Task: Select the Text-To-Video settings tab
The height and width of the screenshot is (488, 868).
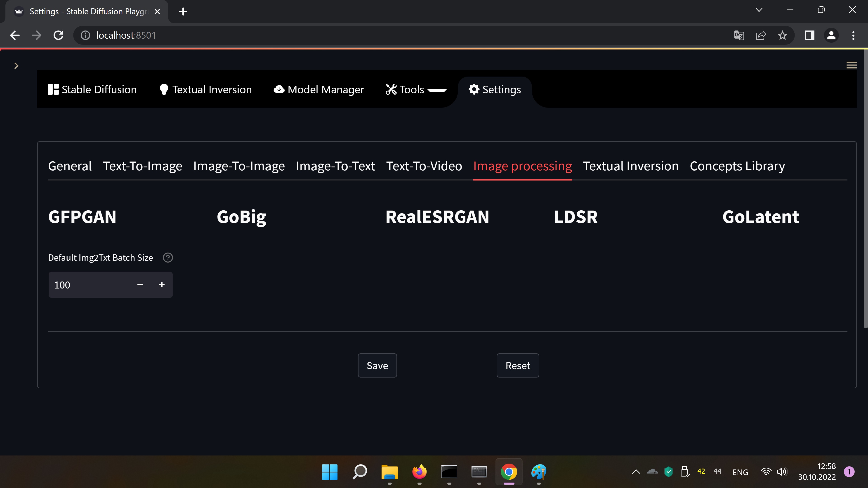Action: (x=424, y=166)
